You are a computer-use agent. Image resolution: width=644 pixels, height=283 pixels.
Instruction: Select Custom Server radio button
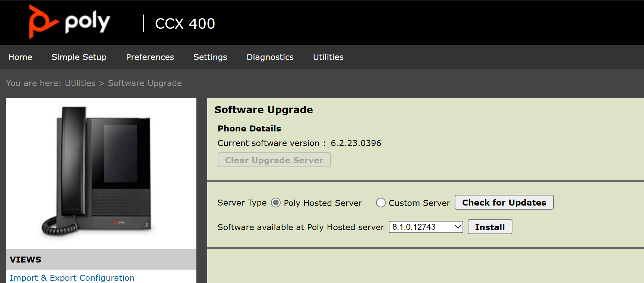point(381,203)
